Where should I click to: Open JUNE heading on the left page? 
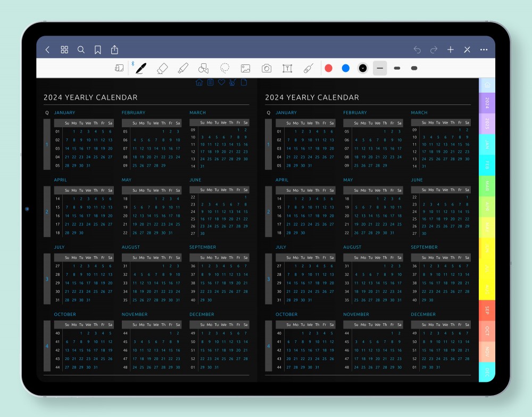(x=195, y=179)
